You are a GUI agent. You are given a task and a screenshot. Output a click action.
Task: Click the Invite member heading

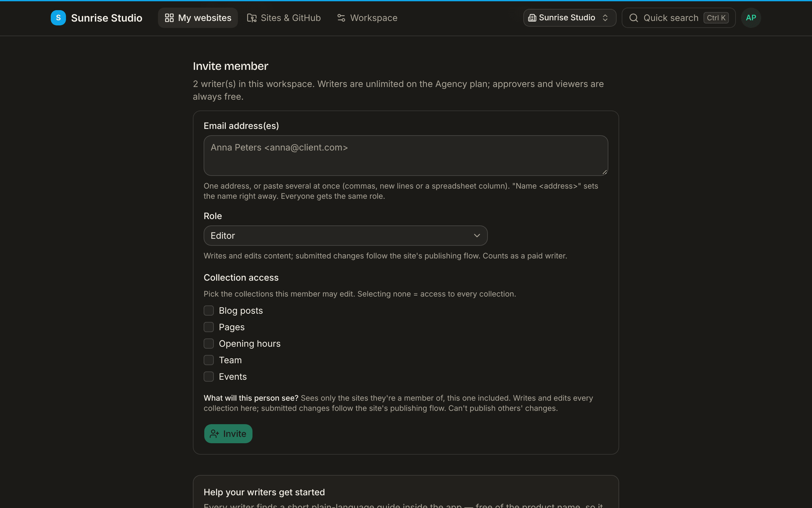231,66
